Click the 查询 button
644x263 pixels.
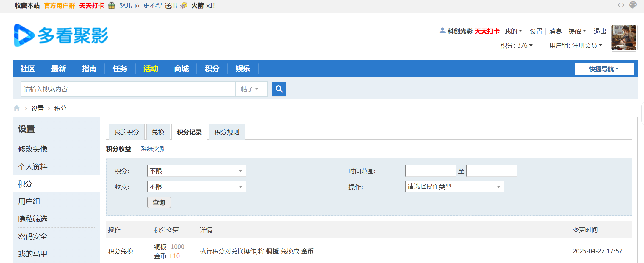[159, 203]
